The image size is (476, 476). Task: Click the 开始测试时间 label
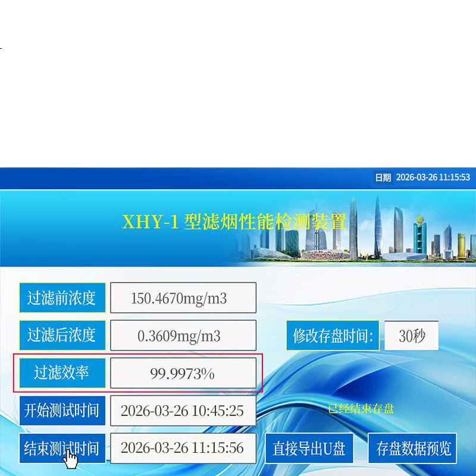pyautogui.click(x=62, y=411)
